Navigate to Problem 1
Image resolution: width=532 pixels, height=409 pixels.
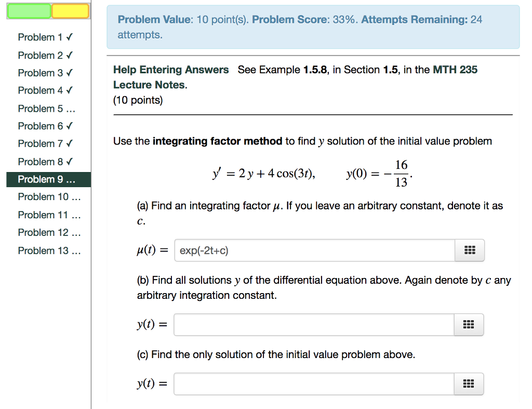point(41,37)
